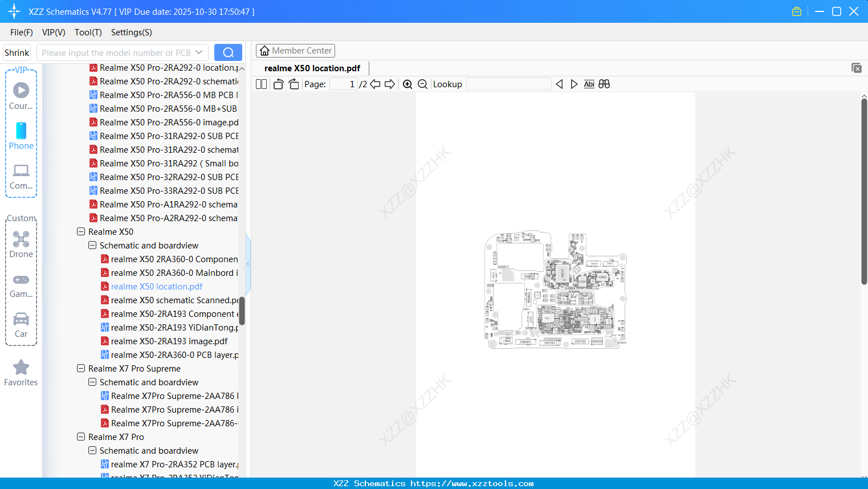The width and height of the screenshot is (868, 489).
Task: Open realme X50 location.pdf in tree
Action: [x=157, y=287]
